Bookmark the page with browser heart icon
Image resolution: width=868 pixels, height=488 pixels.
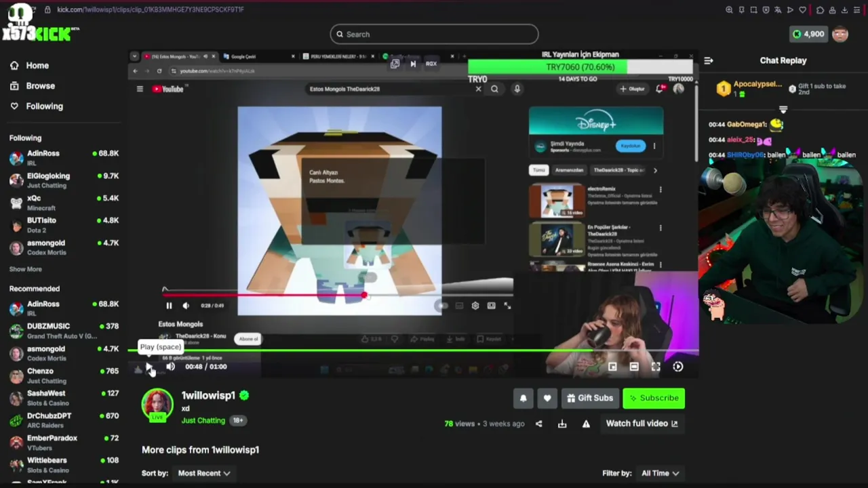tap(803, 9)
